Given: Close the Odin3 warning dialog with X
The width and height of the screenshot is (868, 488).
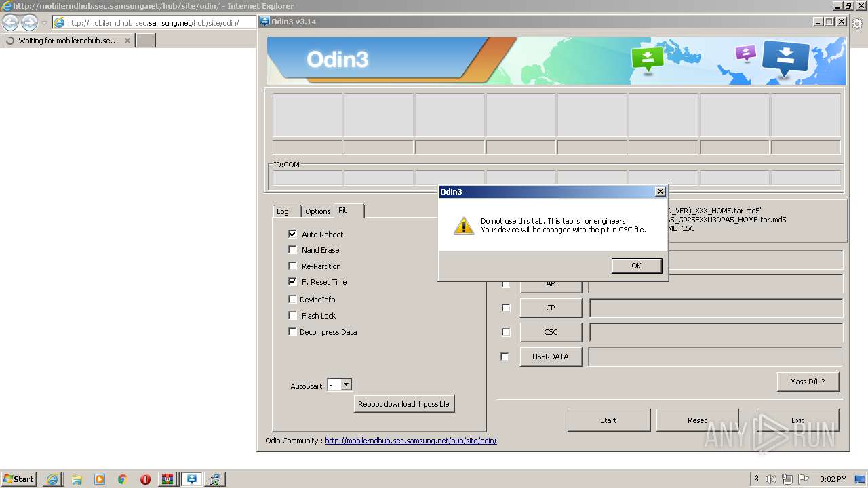Looking at the screenshot, I should coord(660,192).
